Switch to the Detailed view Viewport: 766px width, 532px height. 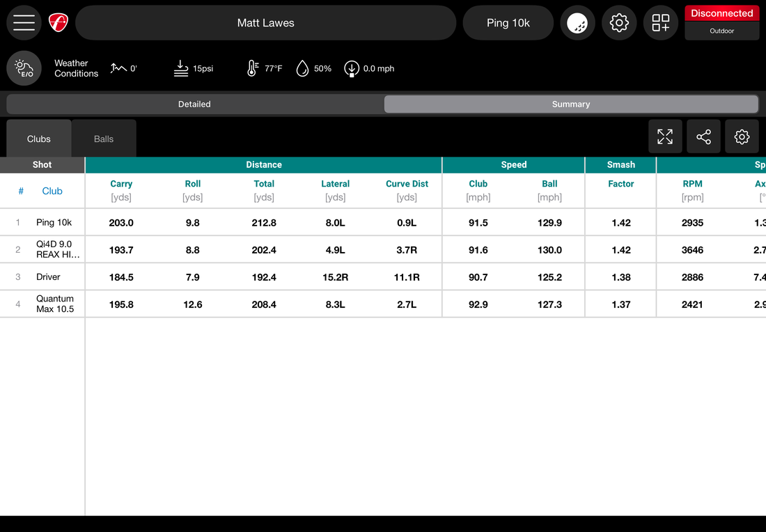(194, 104)
